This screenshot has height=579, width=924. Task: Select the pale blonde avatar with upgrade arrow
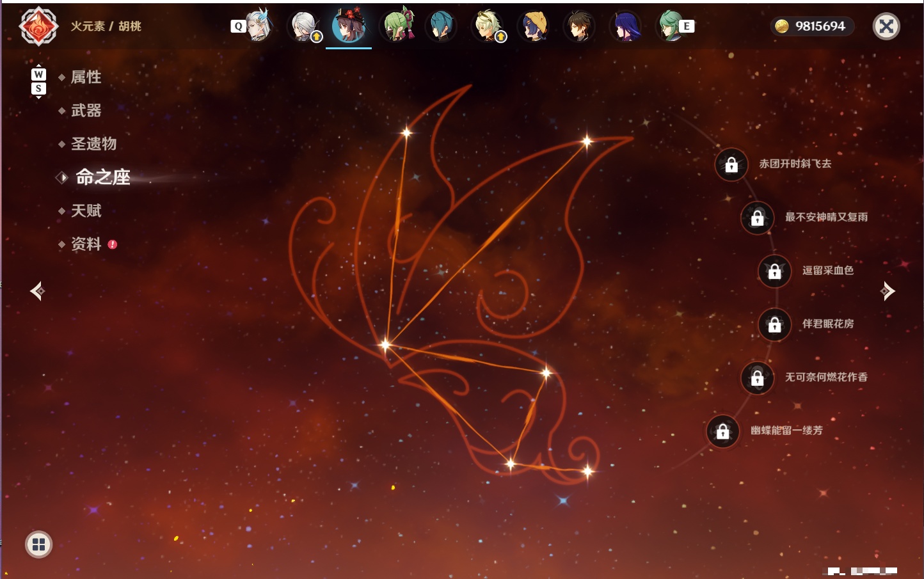pyautogui.click(x=488, y=26)
